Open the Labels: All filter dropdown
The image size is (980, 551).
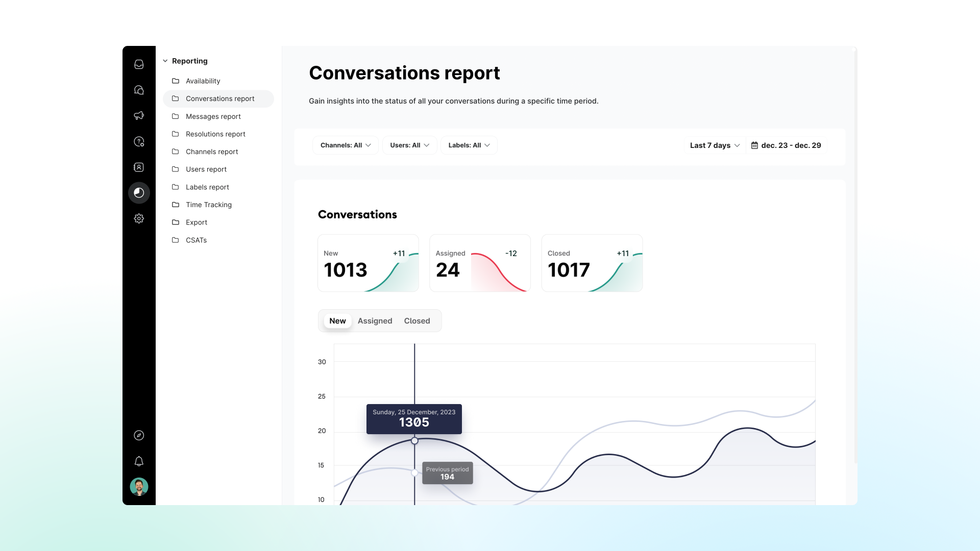tap(469, 145)
